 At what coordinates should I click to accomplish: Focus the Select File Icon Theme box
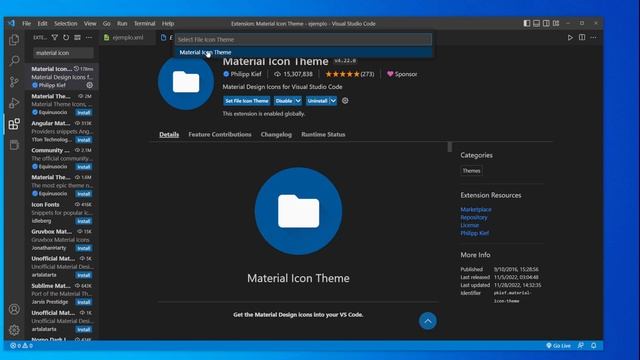tap(303, 39)
